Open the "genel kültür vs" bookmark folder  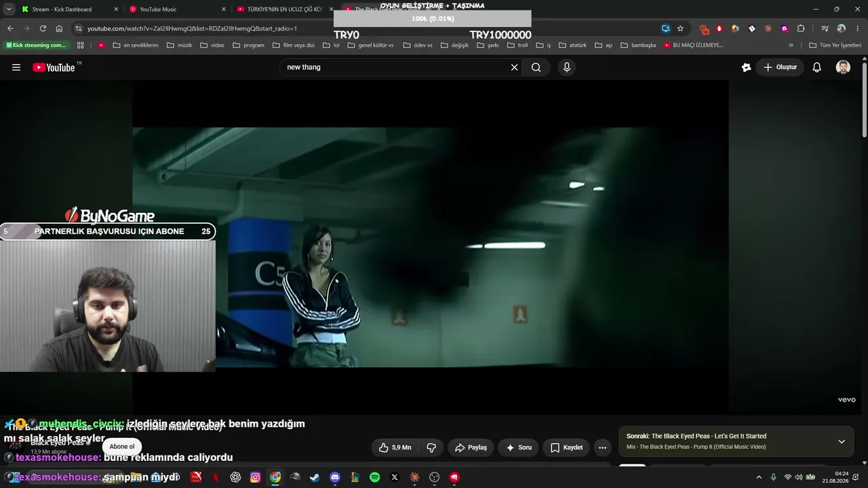point(371,45)
